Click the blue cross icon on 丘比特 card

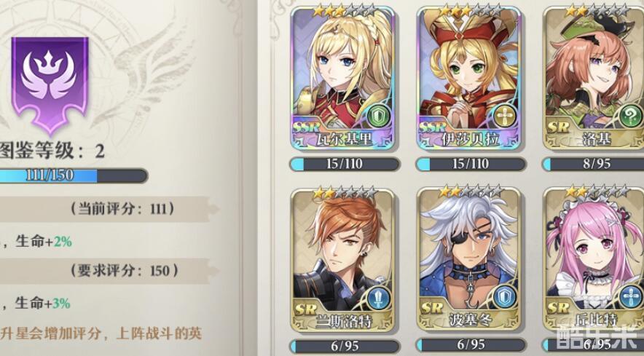[629, 297]
